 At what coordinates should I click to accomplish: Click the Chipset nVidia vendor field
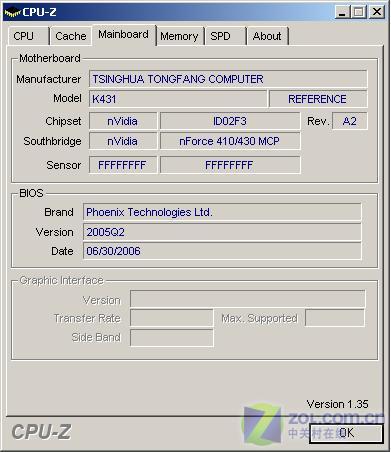click(x=123, y=121)
